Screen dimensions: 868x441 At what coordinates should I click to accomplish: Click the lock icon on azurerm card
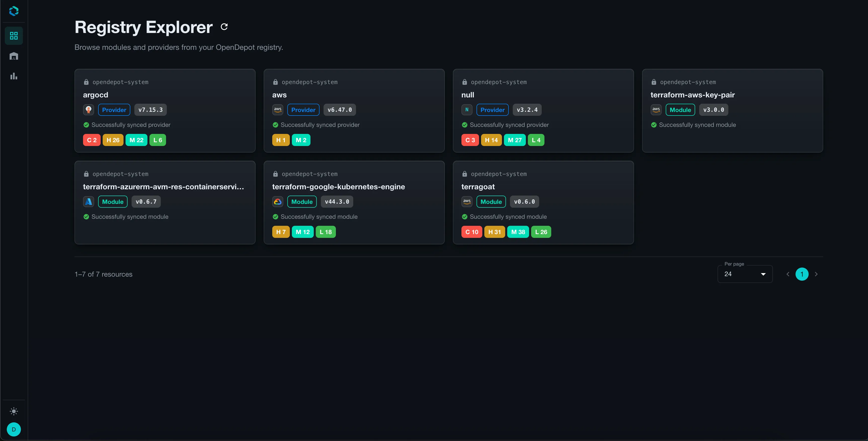tap(86, 174)
